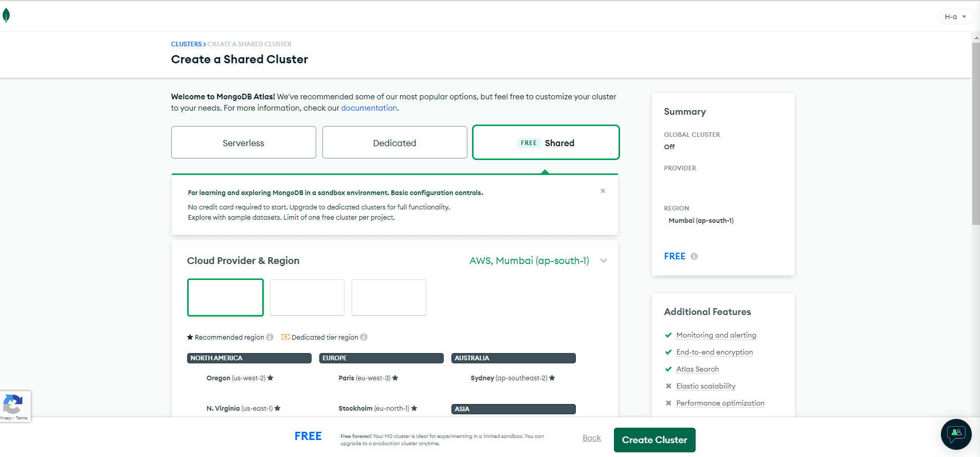980x457 pixels.
Task: Select Sydney (ap-southeast-2) region
Action: [x=513, y=378]
